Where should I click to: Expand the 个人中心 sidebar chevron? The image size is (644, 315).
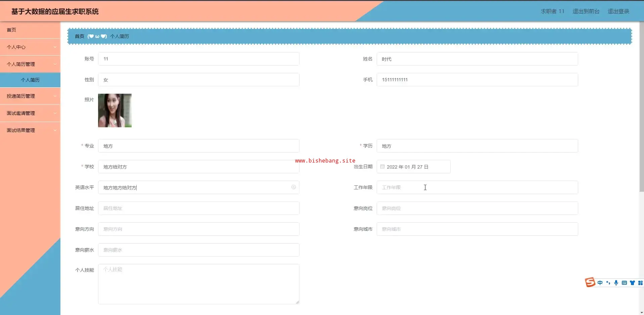coord(55,47)
